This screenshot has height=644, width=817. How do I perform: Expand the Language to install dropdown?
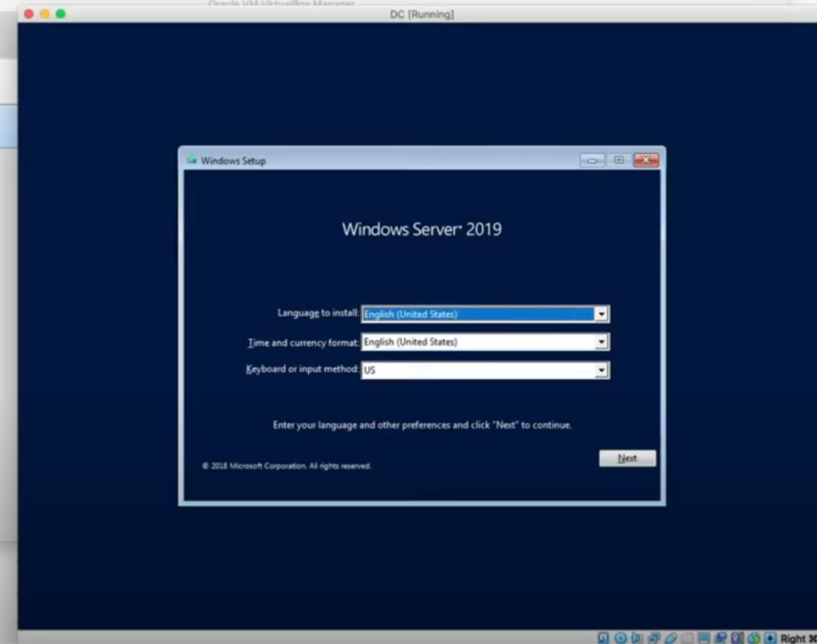pos(602,314)
